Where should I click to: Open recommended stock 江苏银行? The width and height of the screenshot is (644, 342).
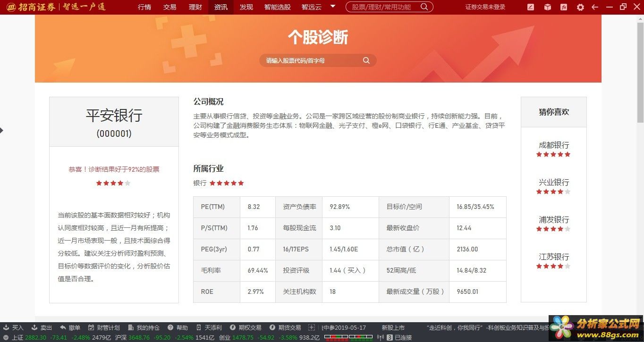tap(554, 257)
